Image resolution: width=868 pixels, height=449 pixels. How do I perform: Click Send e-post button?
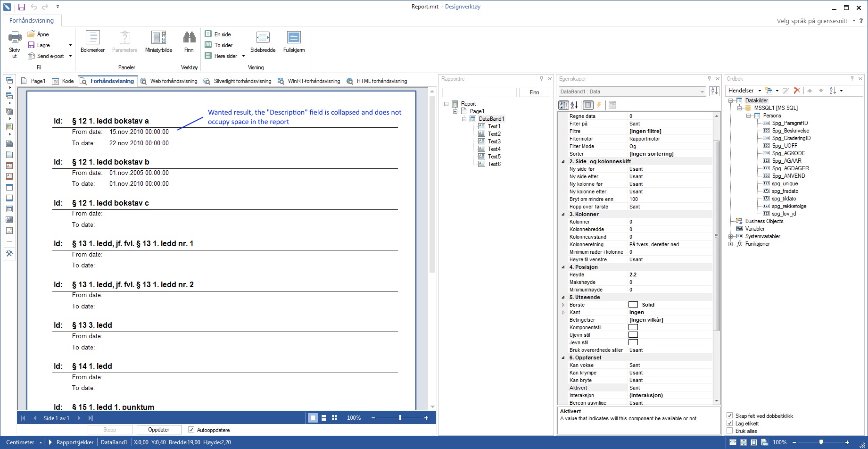pyautogui.click(x=46, y=56)
